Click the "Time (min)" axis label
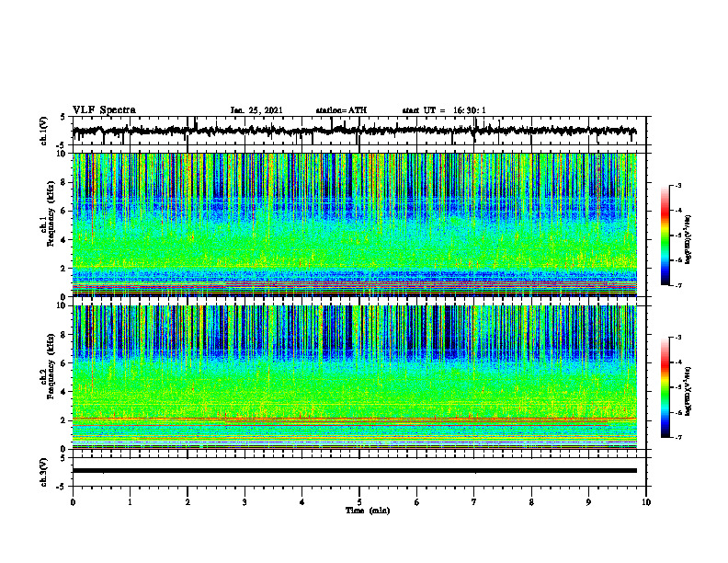Screen dimensions: 728x563 point(368,511)
